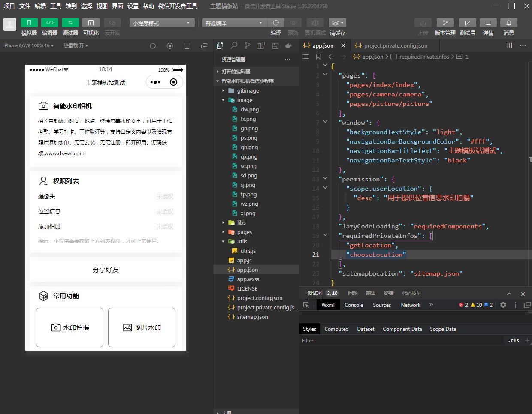
Task: Expand the pages folder in the file tree
Action: pyautogui.click(x=244, y=232)
